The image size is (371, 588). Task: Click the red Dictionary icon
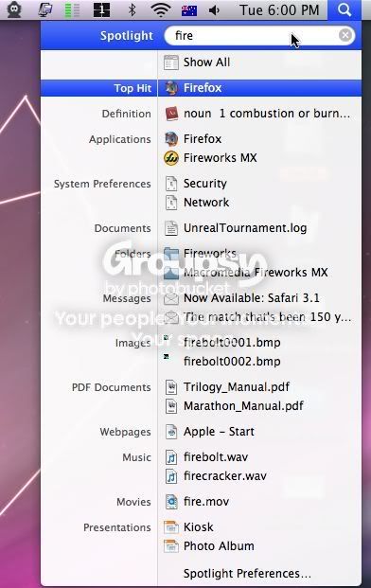pos(171,114)
